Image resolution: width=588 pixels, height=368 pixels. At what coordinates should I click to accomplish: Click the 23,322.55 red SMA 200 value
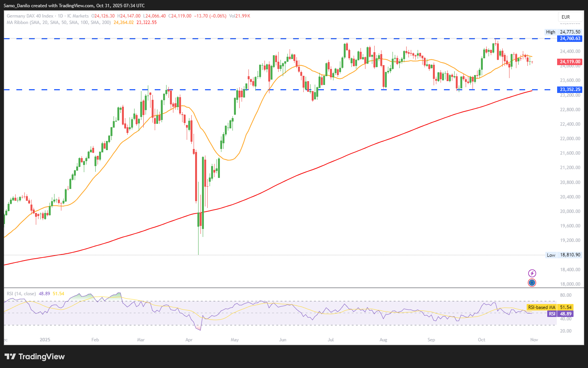click(x=146, y=22)
